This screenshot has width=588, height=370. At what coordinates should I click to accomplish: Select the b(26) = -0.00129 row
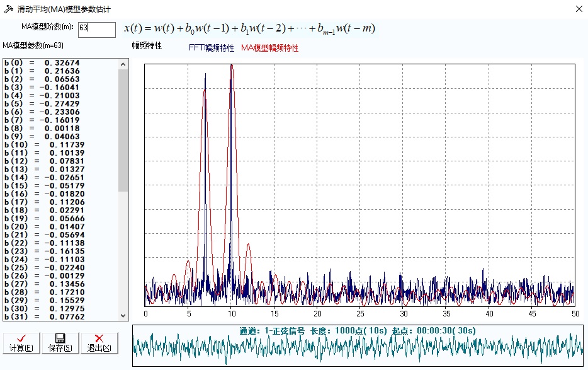pyautogui.click(x=60, y=276)
